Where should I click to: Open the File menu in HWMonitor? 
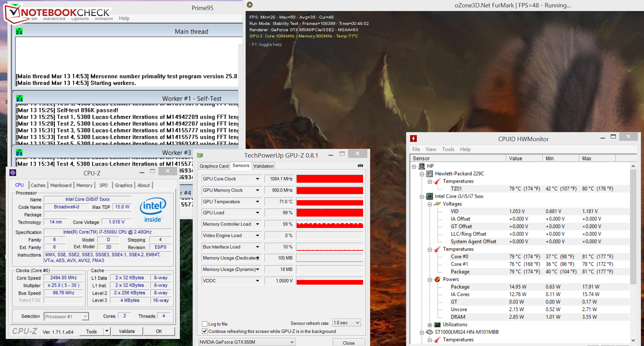(x=416, y=149)
